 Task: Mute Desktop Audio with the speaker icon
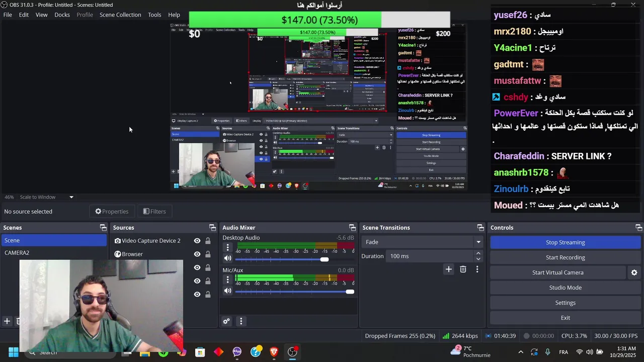coord(227,258)
